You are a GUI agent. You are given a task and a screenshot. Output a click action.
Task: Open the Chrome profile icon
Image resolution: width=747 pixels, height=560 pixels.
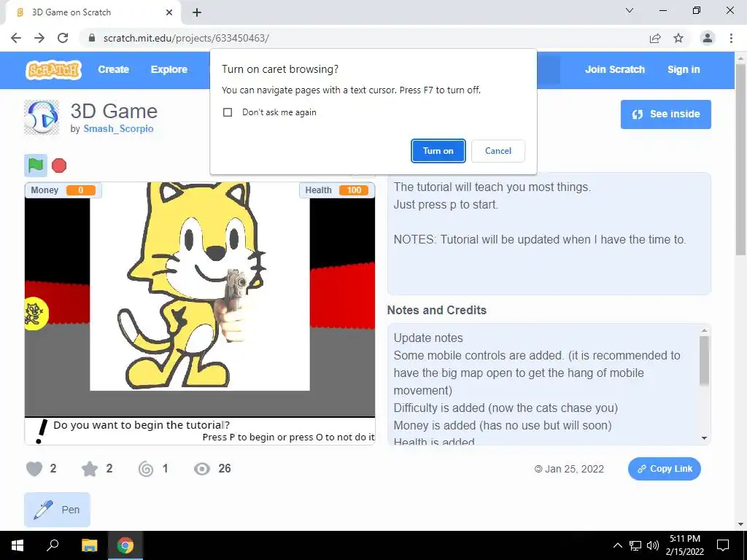click(x=708, y=38)
